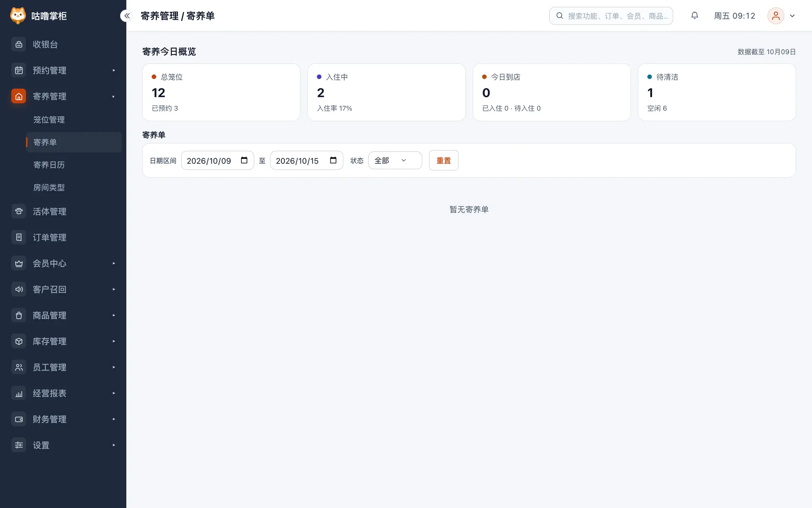This screenshot has width=812, height=508.
Task: Click the 设置 sliders icon
Action: click(19, 445)
